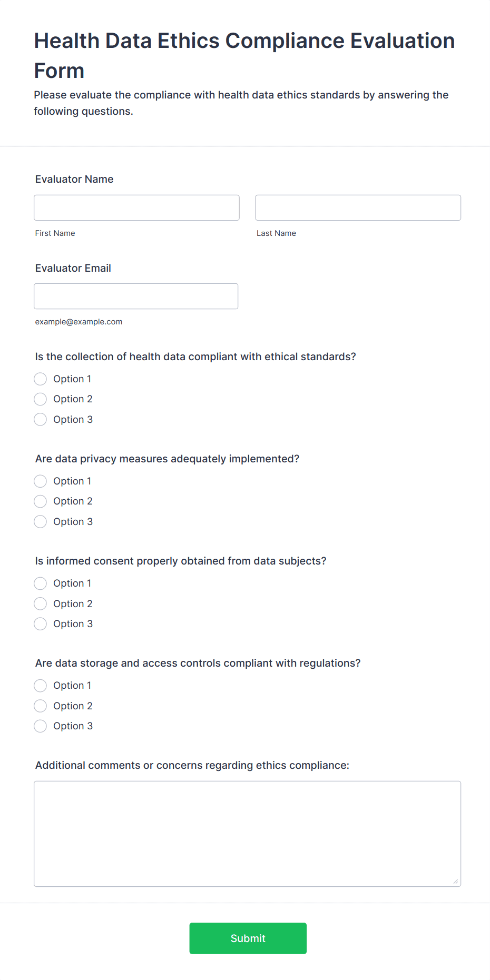Click the Evaluator Email label
Image resolution: width=490 pixels, height=980 pixels.
tap(73, 268)
